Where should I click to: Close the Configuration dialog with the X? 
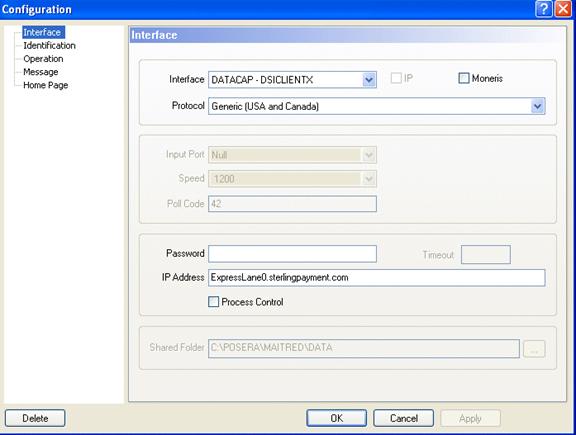coord(563,9)
